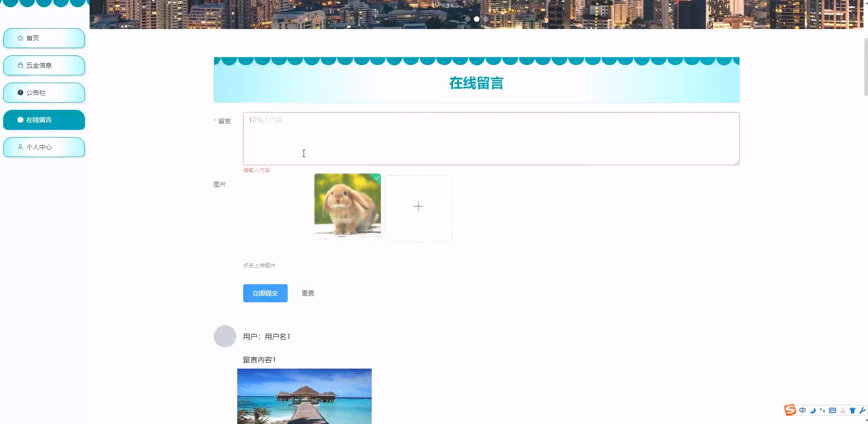
Task: Open the 在线留言 sidebar menu item
Action: pyautogui.click(x=44, y=120)
